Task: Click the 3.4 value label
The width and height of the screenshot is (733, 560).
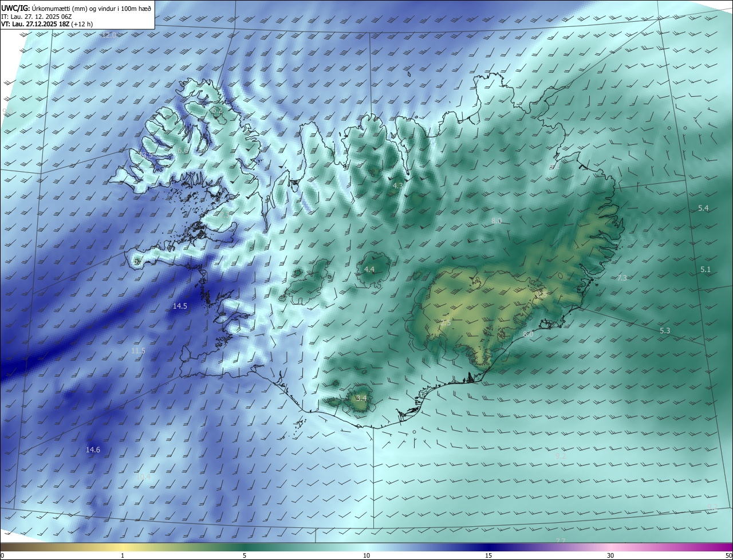Action: coord(361,397)
